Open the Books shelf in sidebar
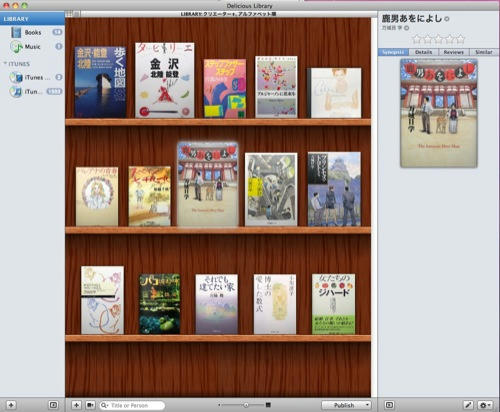 pos(33,32)
